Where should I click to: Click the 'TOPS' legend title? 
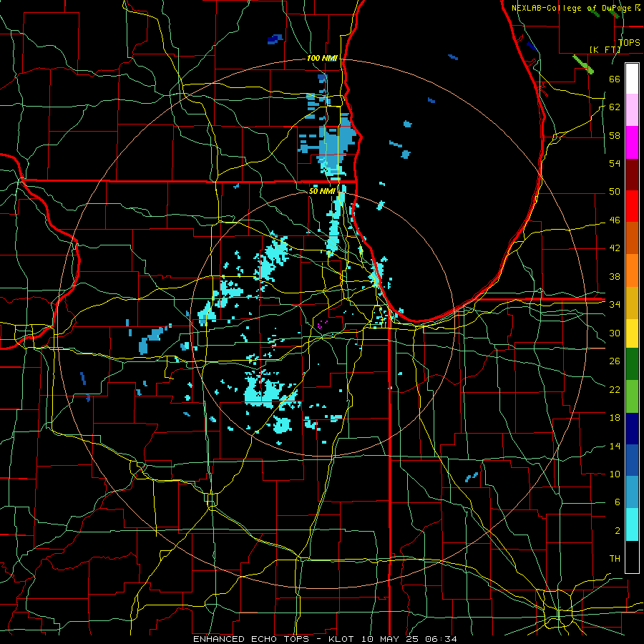point(629,42)
